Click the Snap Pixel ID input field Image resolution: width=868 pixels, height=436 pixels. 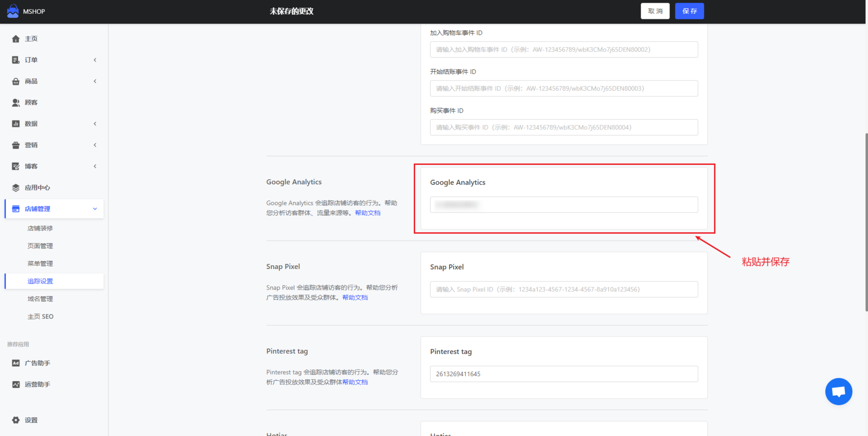[x=564, y=289]
